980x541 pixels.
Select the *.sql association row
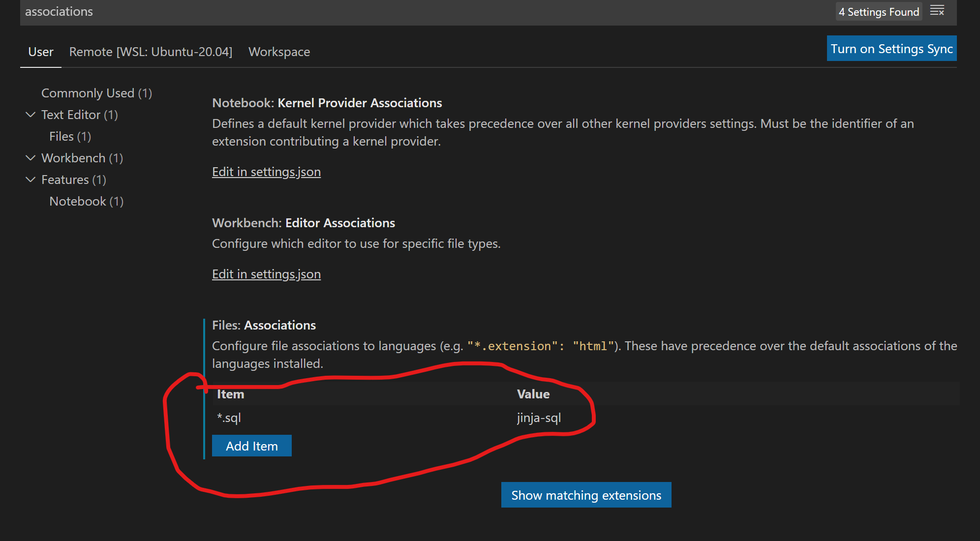tap(229, 418)
